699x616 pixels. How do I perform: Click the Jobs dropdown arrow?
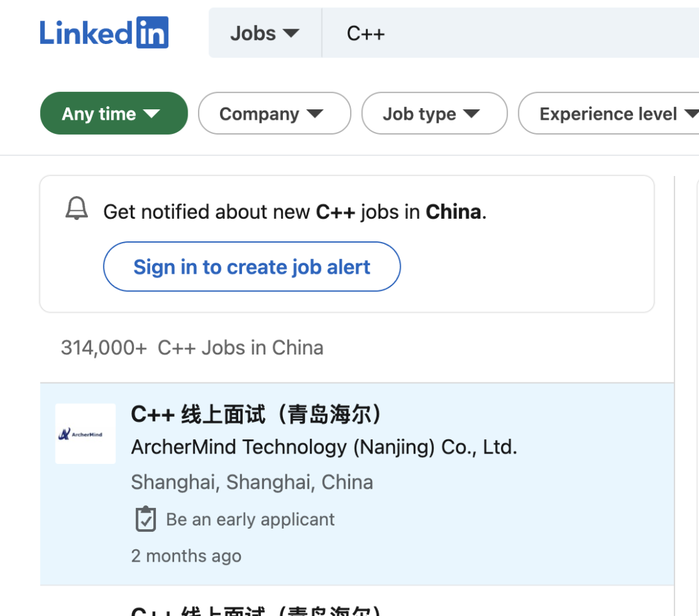(x=291, y=34)
